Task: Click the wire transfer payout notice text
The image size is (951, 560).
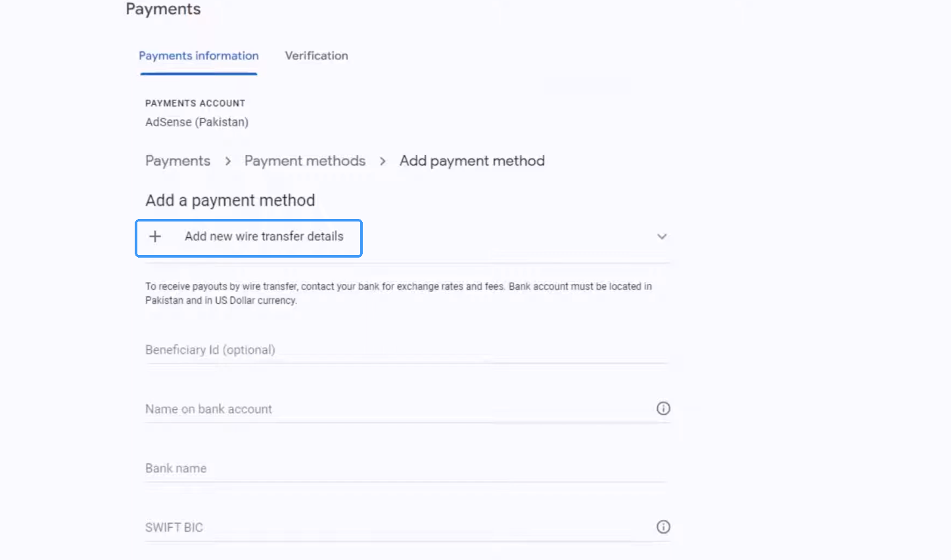Action: [x=398, y=293]
